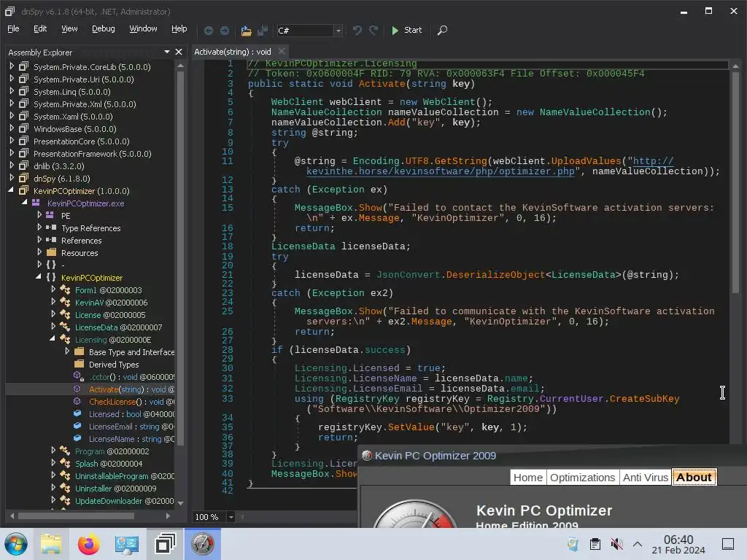This screenshot has height=560, width=747.
Task: Expand the System.Linq assembly node
Action: (x=12, y=91)
